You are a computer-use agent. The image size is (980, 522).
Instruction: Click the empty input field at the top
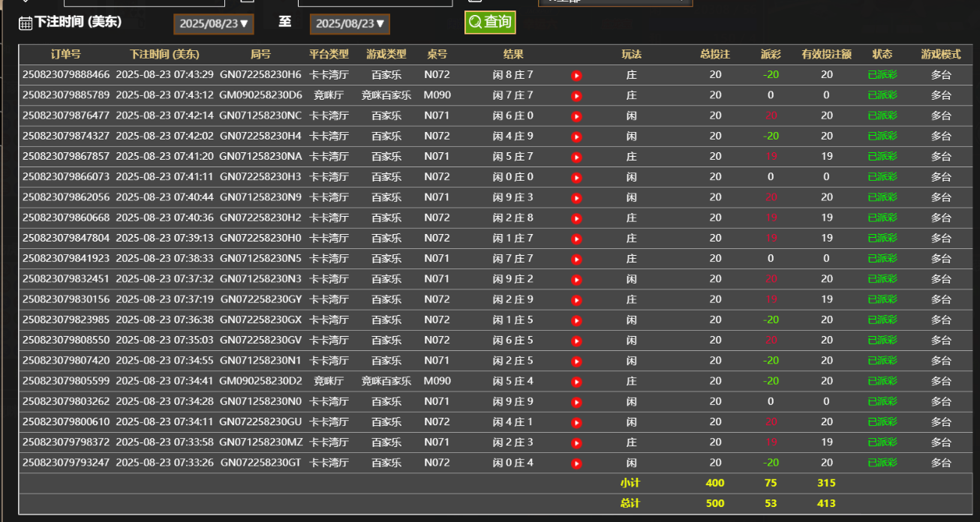coord(143,3)
